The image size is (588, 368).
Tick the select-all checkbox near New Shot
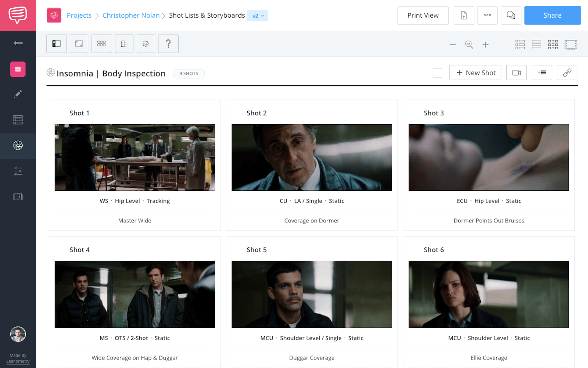click(437, 73)
